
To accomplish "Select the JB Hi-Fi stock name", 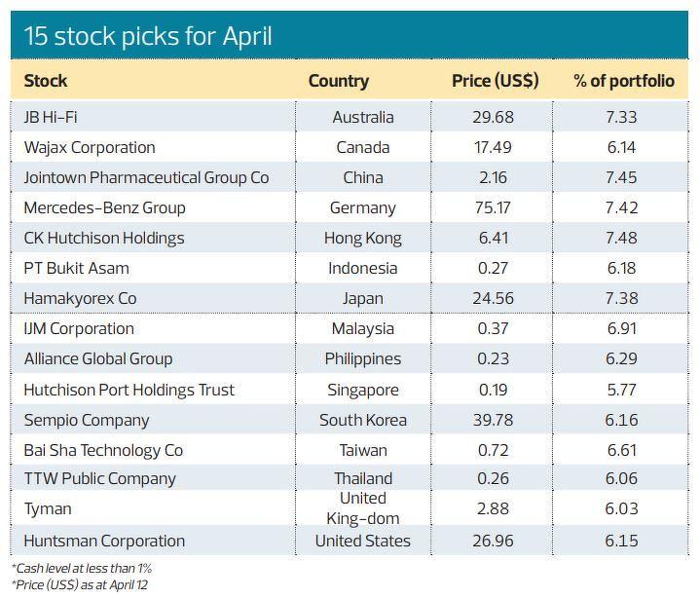I will 51,117.
